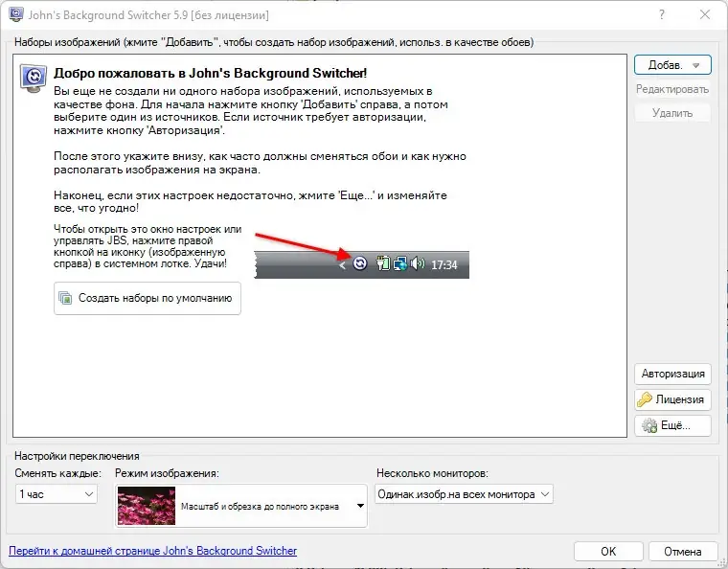
Task: Follow link to John's Background Switcher homepage
Action: pos(152,551)
